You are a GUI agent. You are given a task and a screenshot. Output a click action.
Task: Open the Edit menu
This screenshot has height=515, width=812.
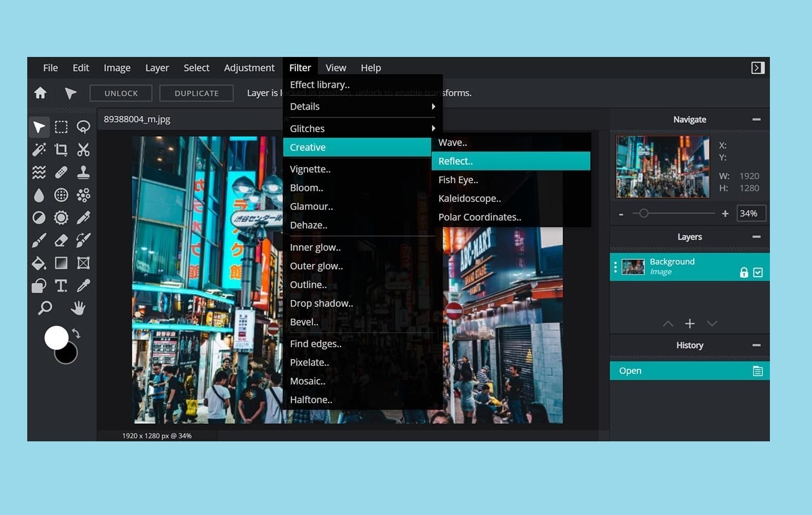[x=81, y=67]
